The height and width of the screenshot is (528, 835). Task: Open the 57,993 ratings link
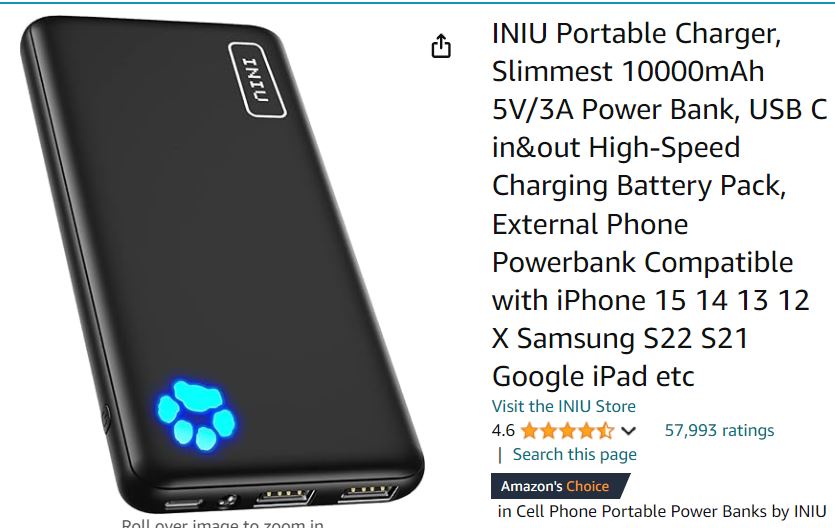719,430
